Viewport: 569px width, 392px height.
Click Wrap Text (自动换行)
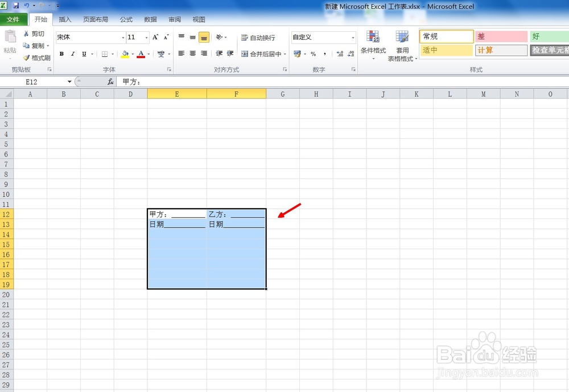click(x=258, y=38)
